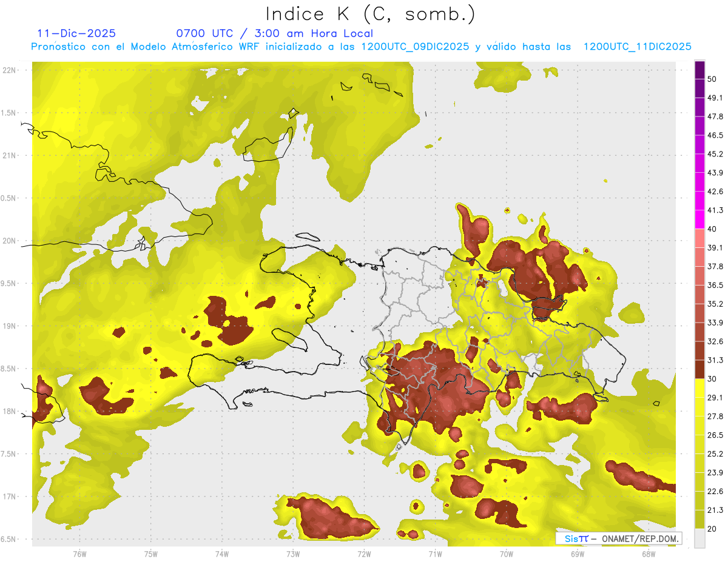Click the '69W' longitude label
This screenshot has width=728, height=562.
point(578,554)
